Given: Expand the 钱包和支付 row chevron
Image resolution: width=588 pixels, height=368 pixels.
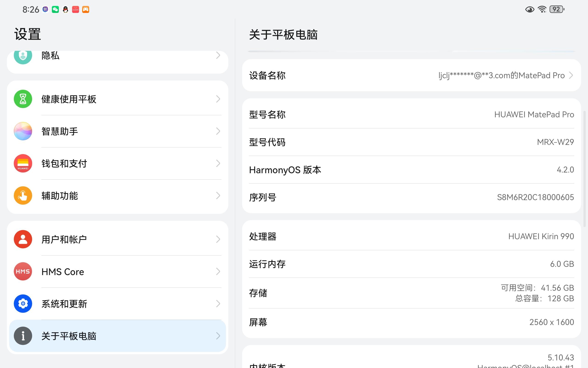Looking at the screenshot, I should click(x=218, y=163).
